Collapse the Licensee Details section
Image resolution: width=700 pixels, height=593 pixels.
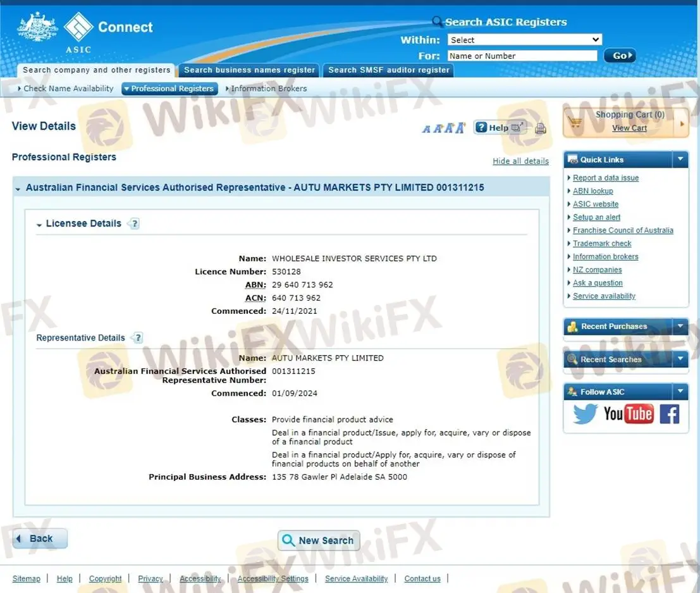[39, 225]
